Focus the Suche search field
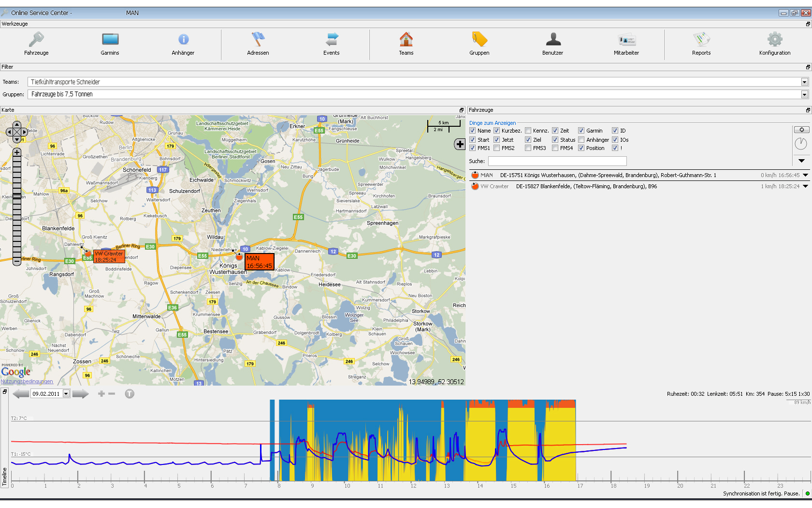Image resolution: width=812 pixels, height=508 pixels. [557, 161]
